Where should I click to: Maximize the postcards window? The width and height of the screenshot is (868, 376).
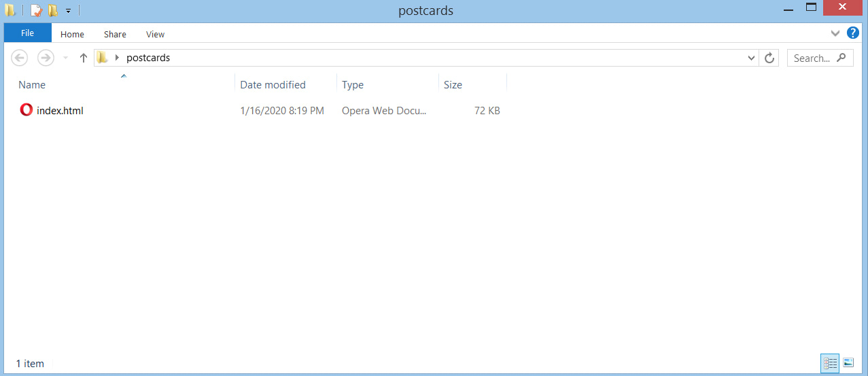(811, 8)
